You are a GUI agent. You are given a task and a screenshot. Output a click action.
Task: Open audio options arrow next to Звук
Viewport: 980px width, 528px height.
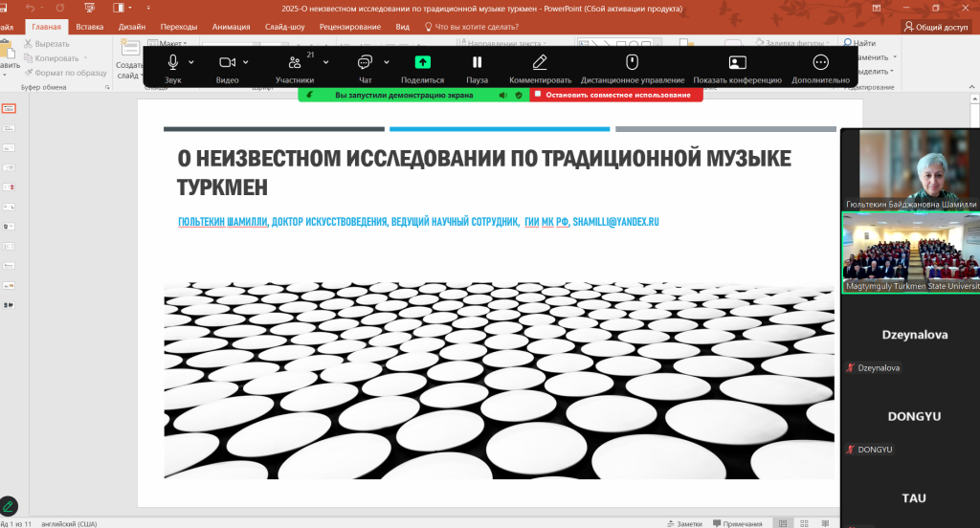click(x=191, y=62)
